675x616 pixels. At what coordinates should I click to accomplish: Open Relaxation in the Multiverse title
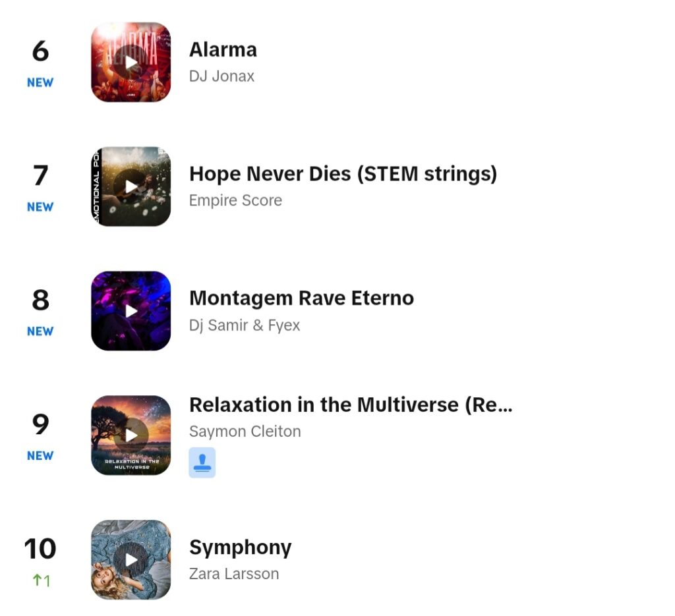[351, 405]
